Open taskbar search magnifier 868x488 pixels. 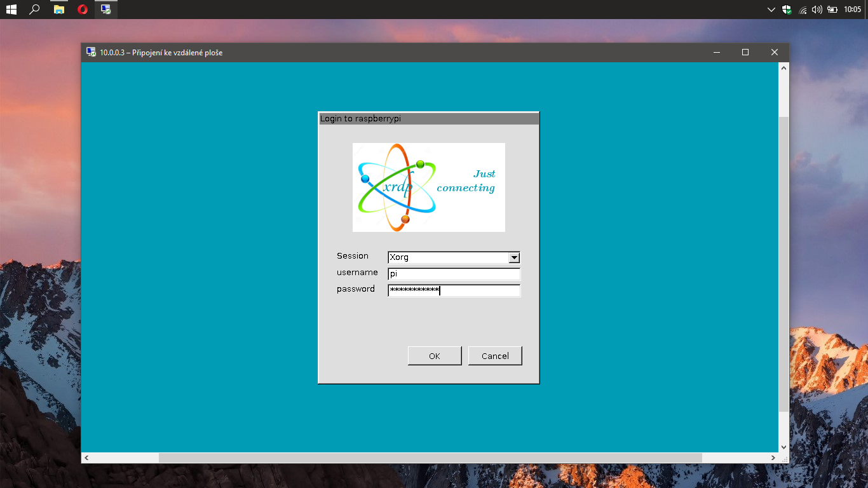[35, 10]
